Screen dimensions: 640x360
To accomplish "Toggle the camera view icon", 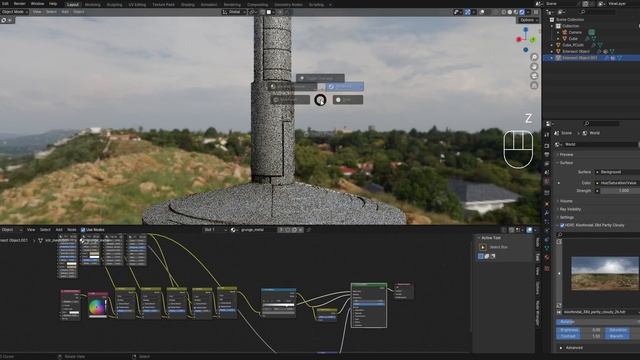I will 534,76.
